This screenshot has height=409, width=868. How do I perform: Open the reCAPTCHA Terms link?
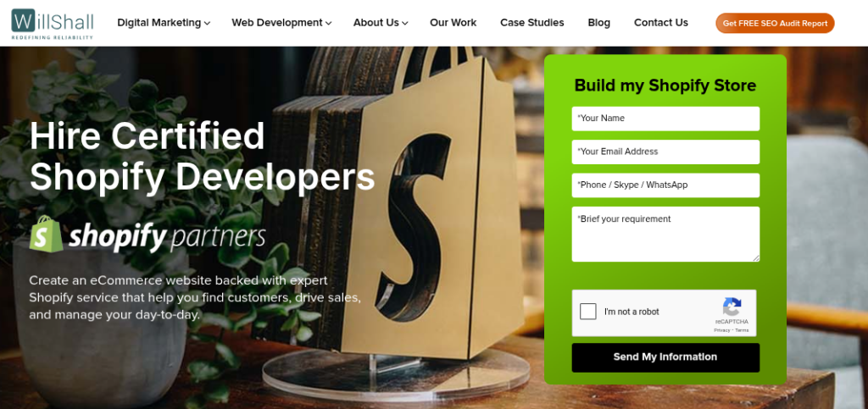[x=742, y=330]
